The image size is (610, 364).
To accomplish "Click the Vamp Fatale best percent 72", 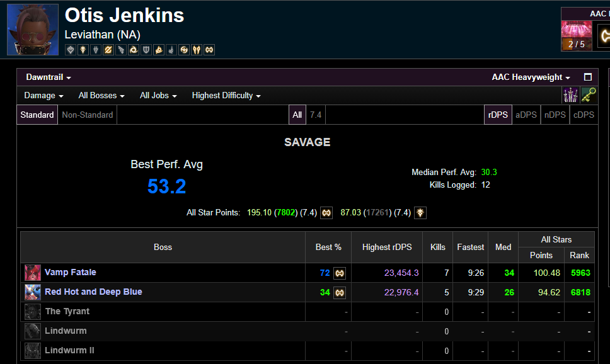I will [325, 273].
